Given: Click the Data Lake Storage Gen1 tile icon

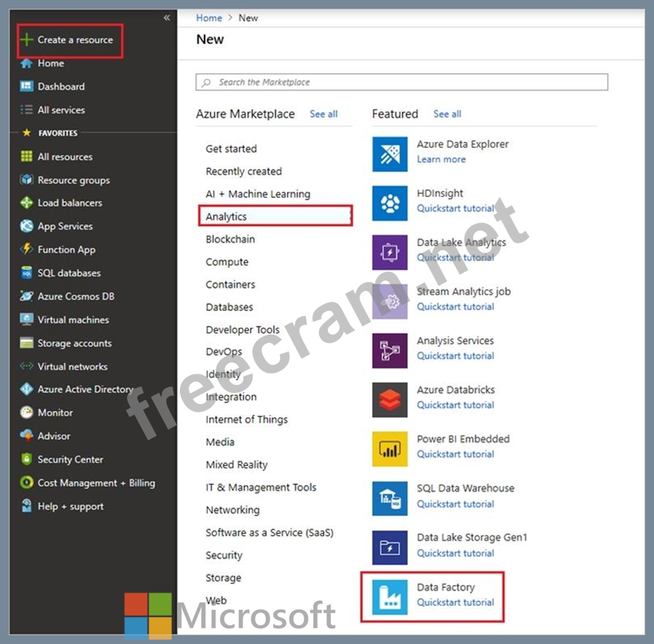Looking at the screenshot, I should point(390,548).
